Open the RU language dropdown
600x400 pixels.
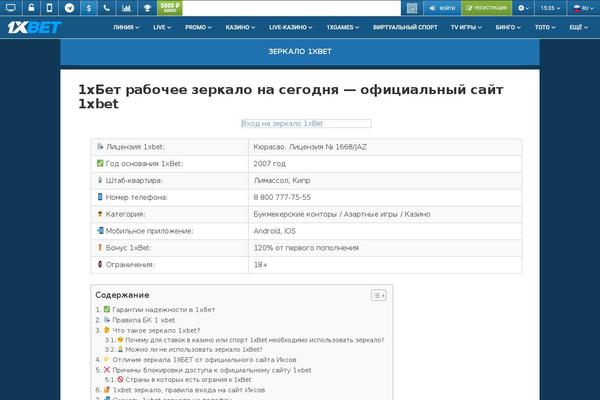583,8
